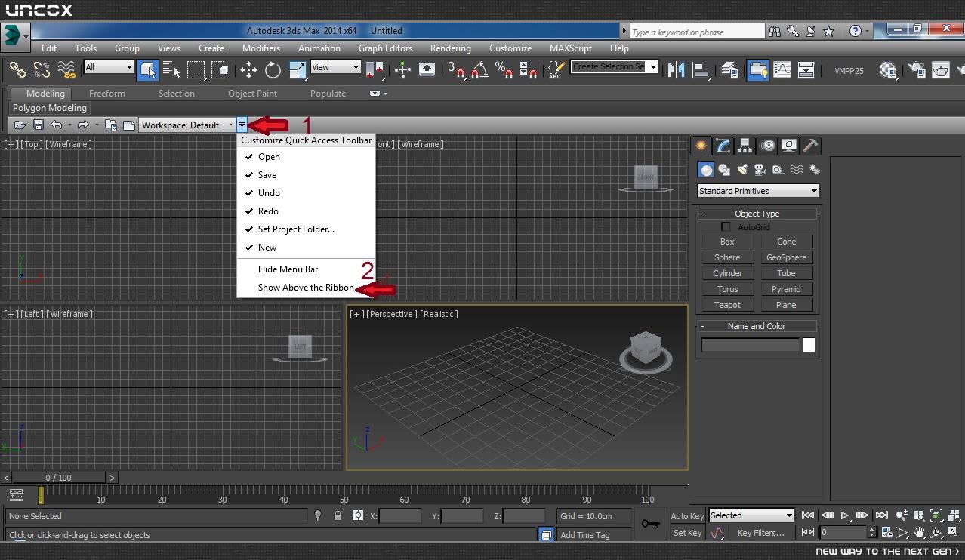Toggle the Open item in dropdown menu

[x=306, y=157]
